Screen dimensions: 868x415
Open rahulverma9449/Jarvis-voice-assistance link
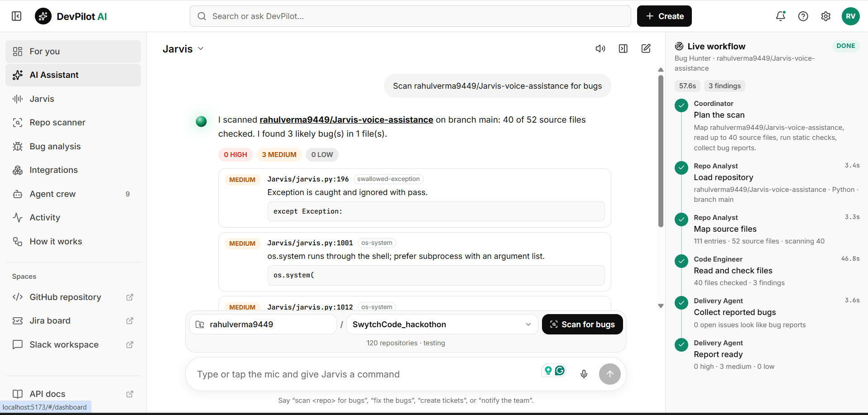pos(346,120)
